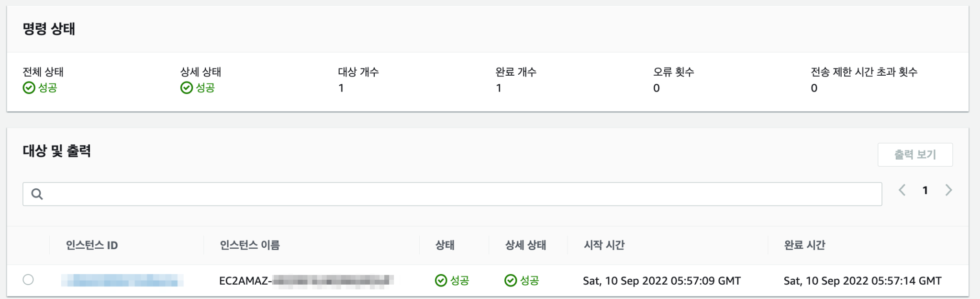Click the 출력 보기 button
Screen dimensions: 980x299
coord(915,154)
